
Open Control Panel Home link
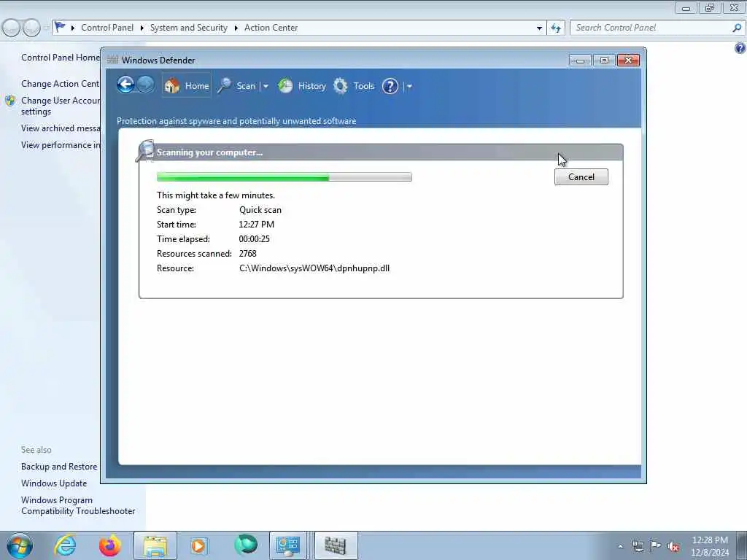[61, 58]
